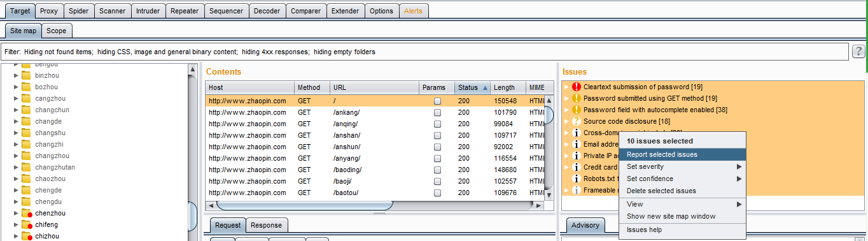Screen dimensions: 868x241
Task: Click the info icon of Private IP issue
Action: 577,156
